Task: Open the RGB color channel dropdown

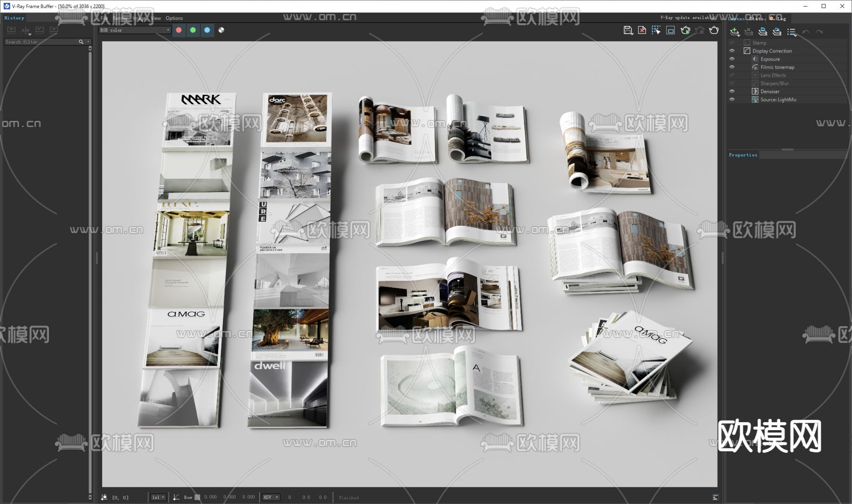Action: pyautogui.click(x=135, y=30)
